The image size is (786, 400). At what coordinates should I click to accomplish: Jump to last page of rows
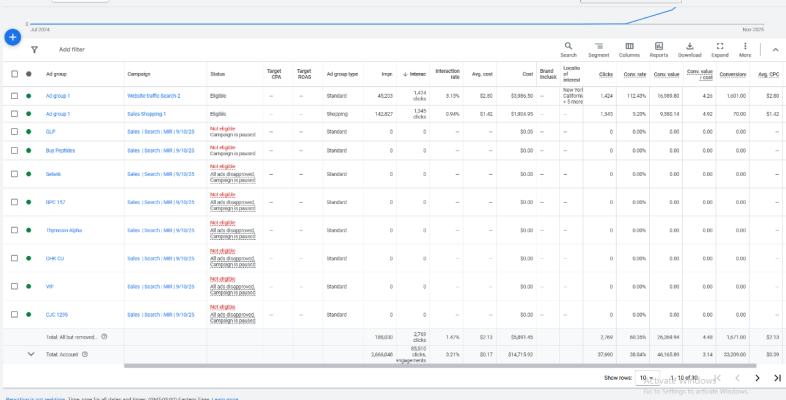coord(777,378)
